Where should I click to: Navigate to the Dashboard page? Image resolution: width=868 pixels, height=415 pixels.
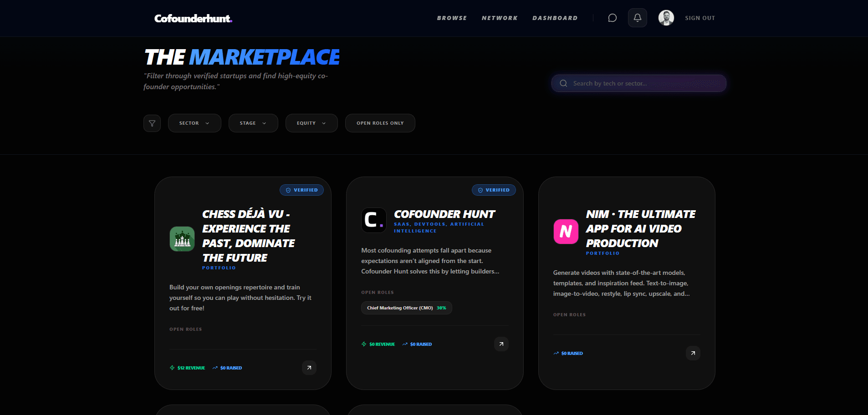coord(555,18)
